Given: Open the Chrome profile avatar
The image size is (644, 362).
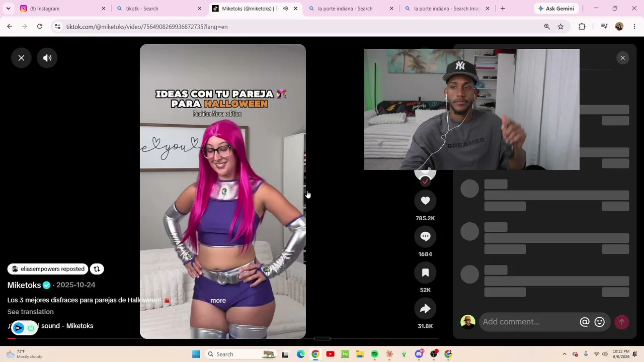Looking at the screenshot, I should (x=619, y=27).
